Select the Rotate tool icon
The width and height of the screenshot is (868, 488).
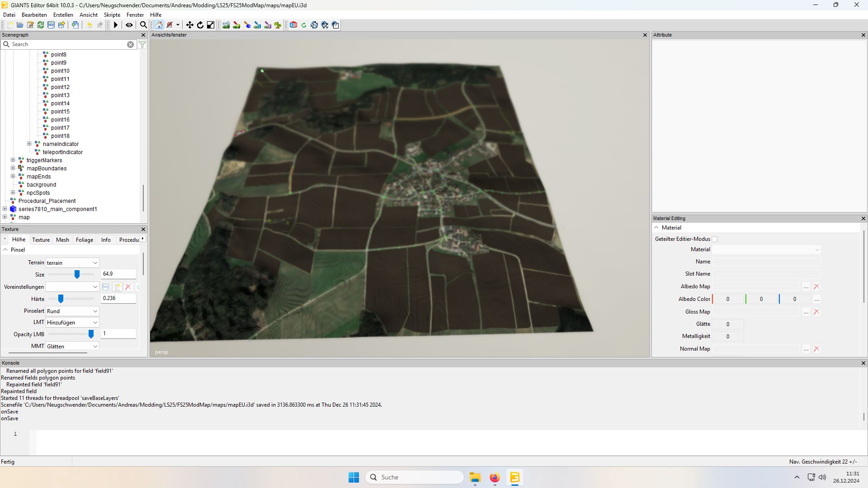click(200, 25)
